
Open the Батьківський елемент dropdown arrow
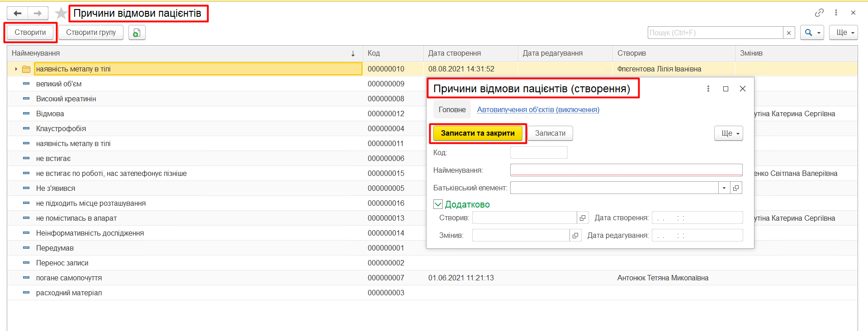point(724,188)
